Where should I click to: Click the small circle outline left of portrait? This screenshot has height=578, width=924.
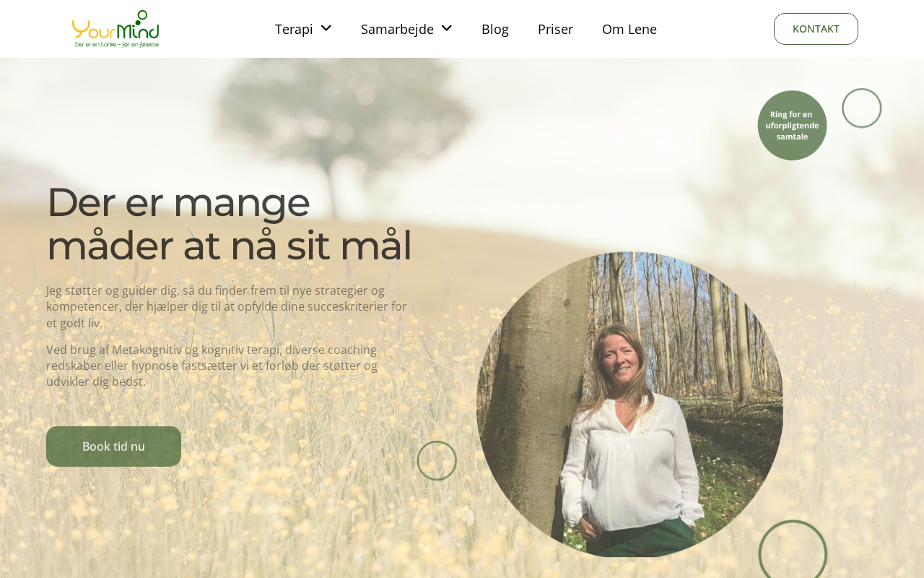point(437,461)
